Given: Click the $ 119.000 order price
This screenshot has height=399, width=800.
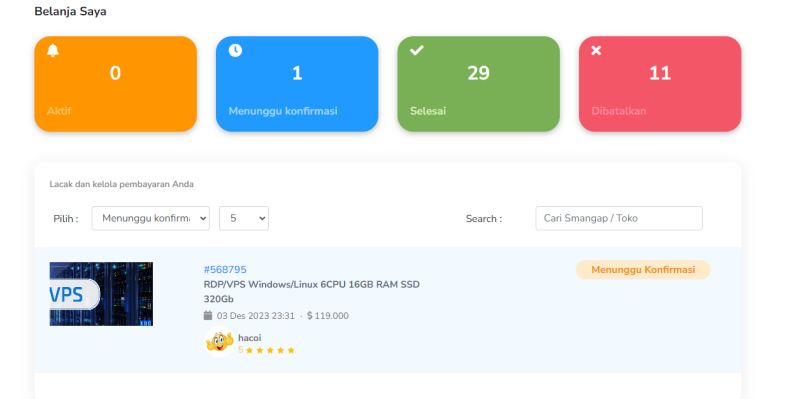Looking at the screenshot, I should click(328, 316).
